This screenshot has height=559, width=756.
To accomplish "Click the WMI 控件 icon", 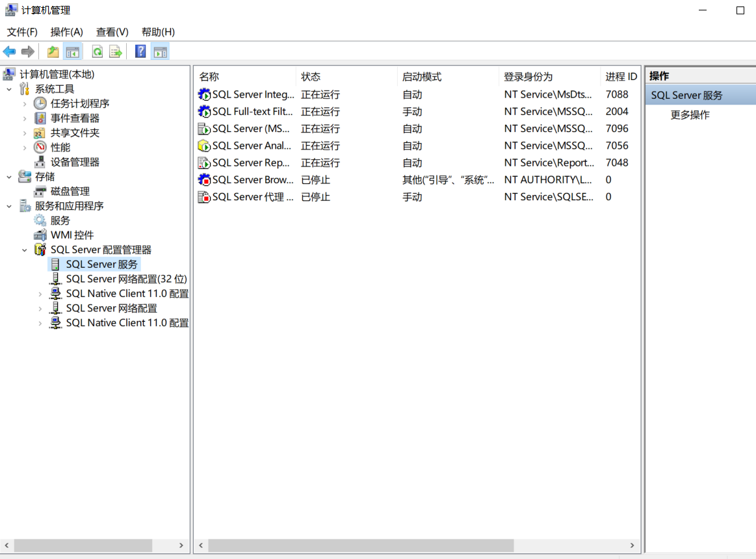I will pos(40,235).
